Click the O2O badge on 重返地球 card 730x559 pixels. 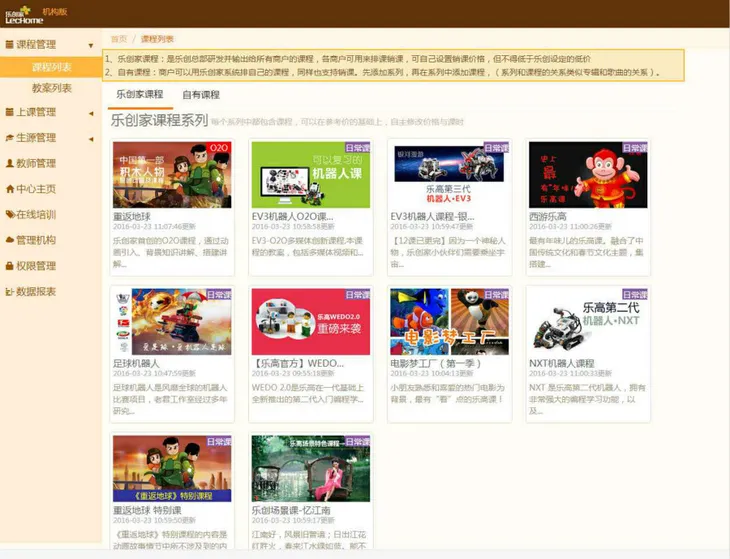[x=218, y=148]
